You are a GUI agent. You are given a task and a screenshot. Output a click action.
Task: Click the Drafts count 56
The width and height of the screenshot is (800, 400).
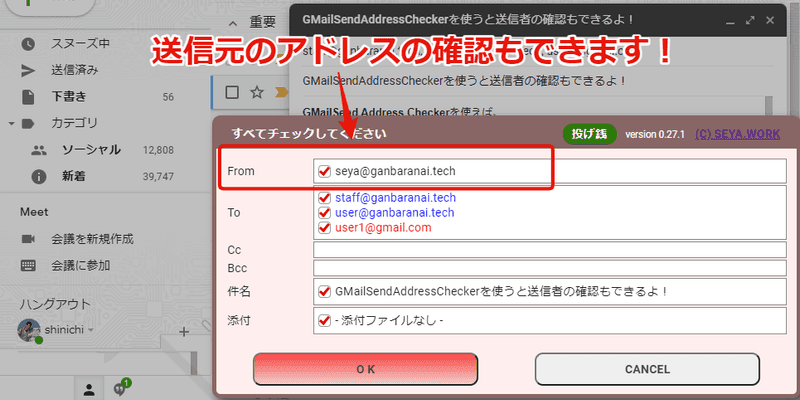[168, 97]
